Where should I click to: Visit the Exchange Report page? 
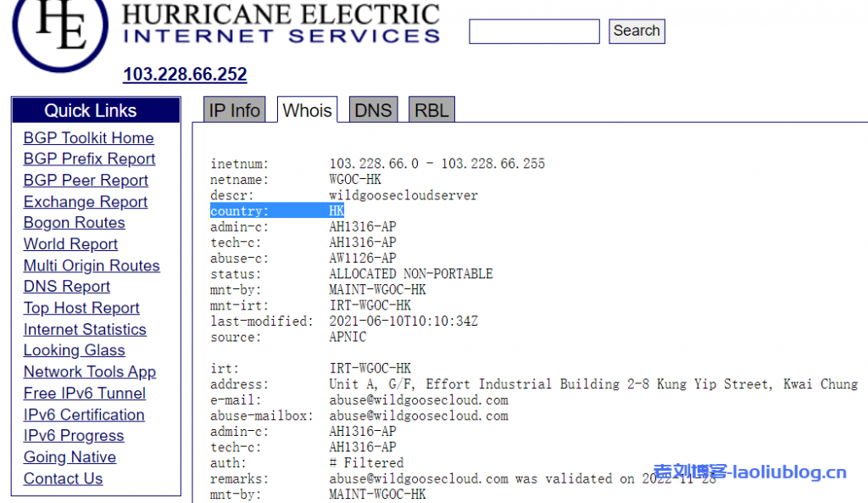85,202
